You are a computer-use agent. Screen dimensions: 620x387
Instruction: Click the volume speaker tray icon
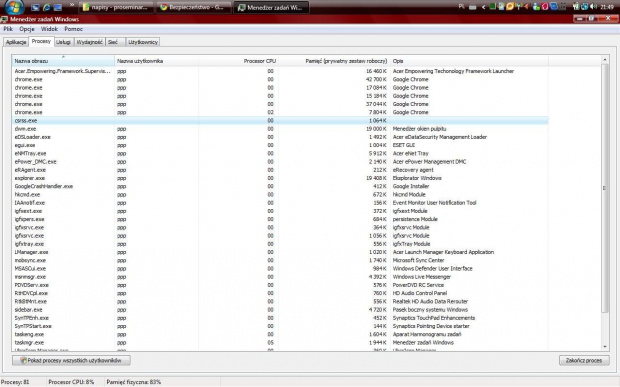coord(594,6)
